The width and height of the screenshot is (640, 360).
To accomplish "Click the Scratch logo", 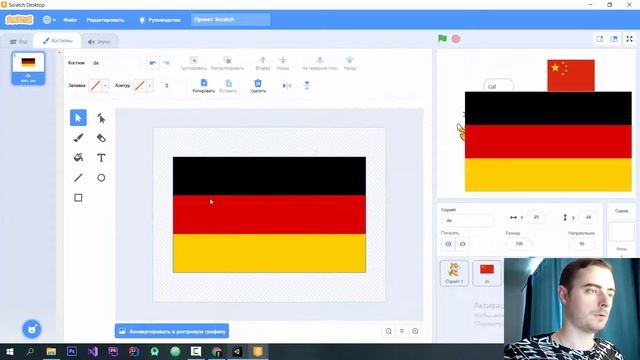I will pyautogui.click(x=19, y=20).
